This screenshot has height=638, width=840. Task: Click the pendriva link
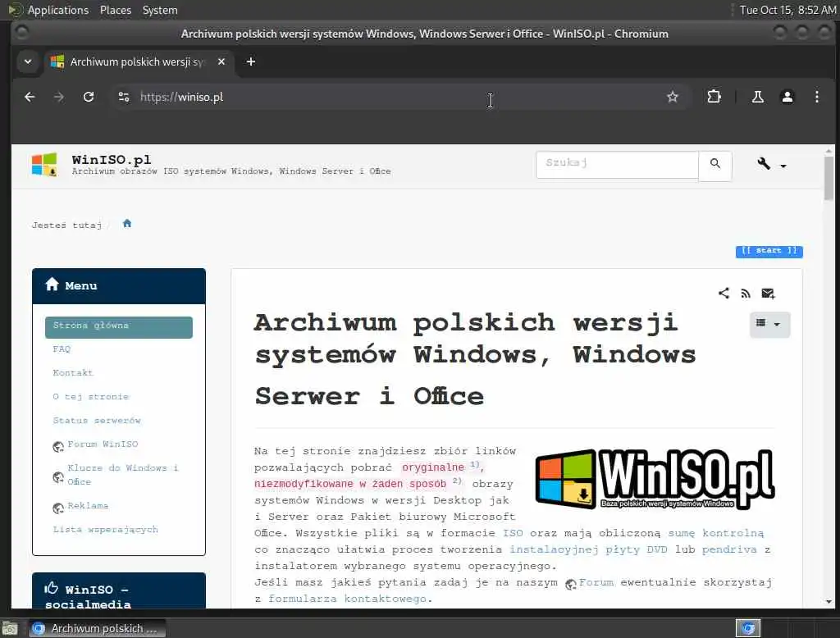729,549
